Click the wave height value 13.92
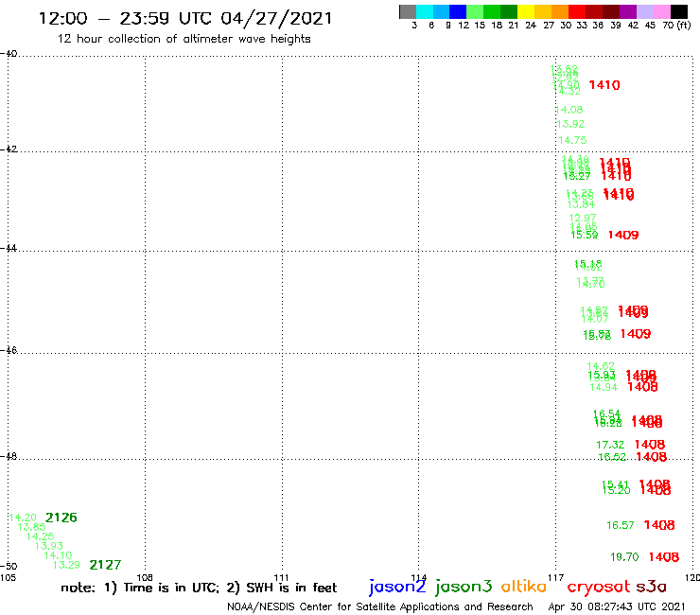This screenshot has width=700, height=615. point(571,124)
